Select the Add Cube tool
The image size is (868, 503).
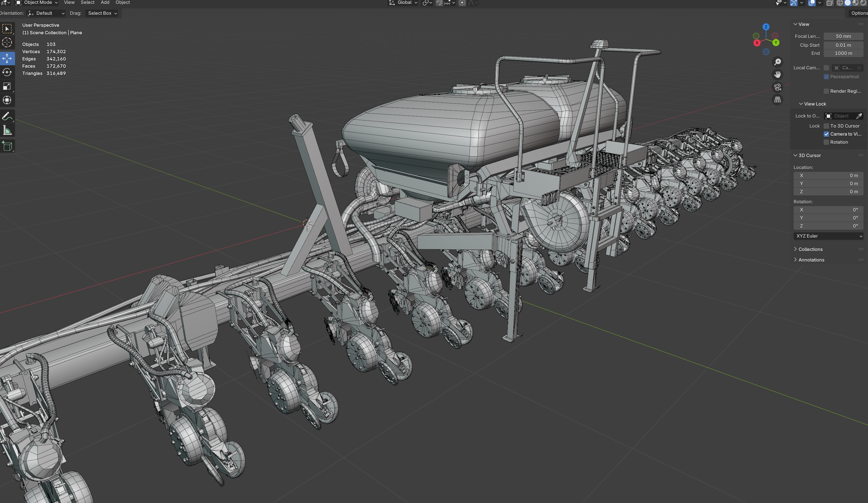click(x=7, y=146)
